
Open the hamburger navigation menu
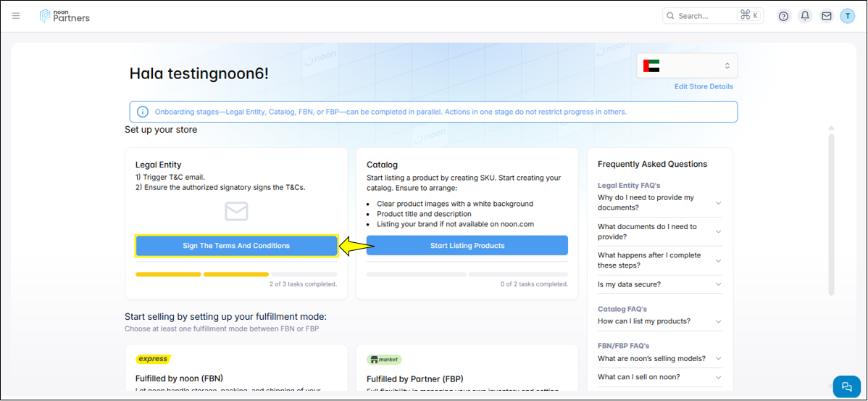16,16
